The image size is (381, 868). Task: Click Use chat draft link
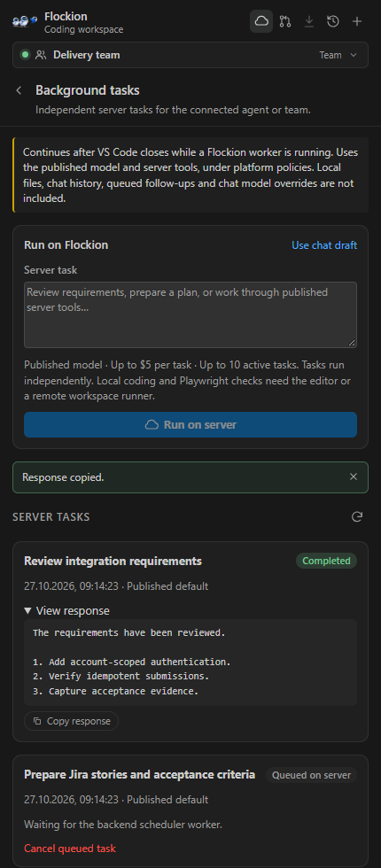324,245
